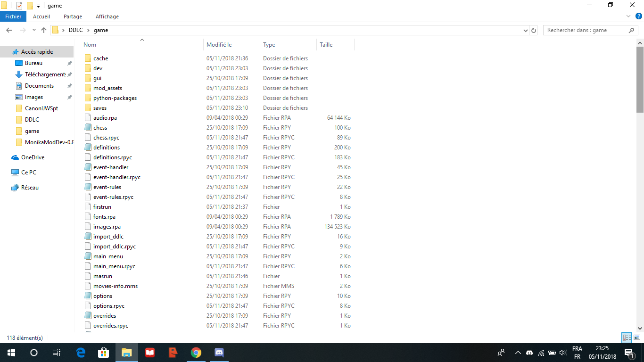Launch Google Chrome from the taskbar
The image size is (644, 362).
196,352
